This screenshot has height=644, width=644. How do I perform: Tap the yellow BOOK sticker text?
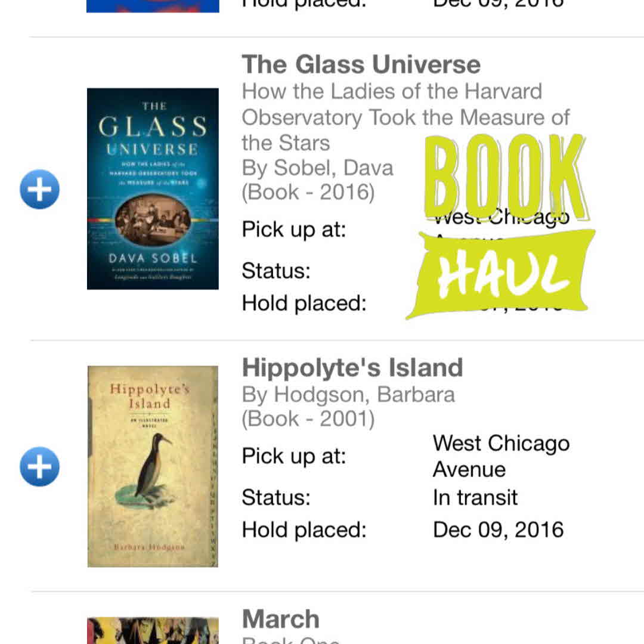pyautogui.click(x=506, y=176)
